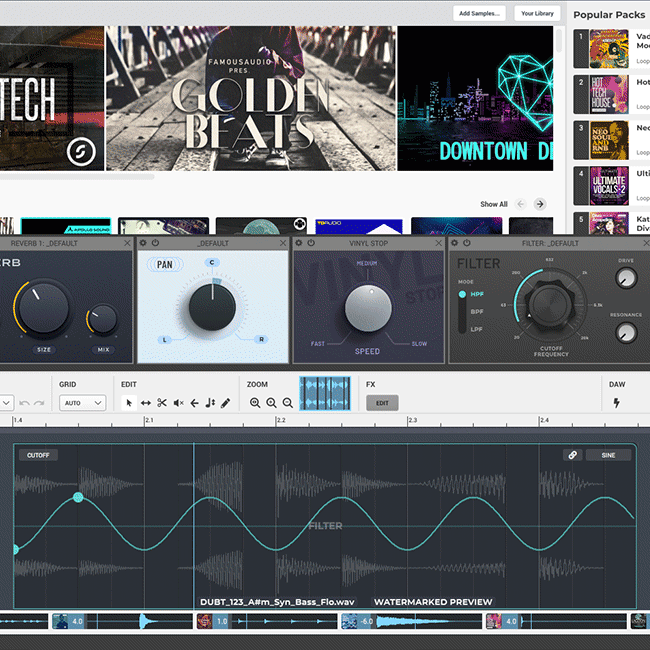Select BPF filter mode

[x=477, y=311]
